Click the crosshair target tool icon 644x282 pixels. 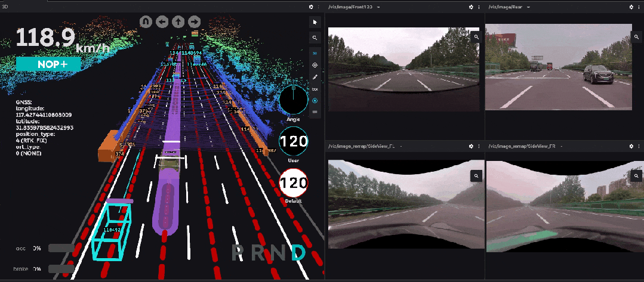(315, 65)
